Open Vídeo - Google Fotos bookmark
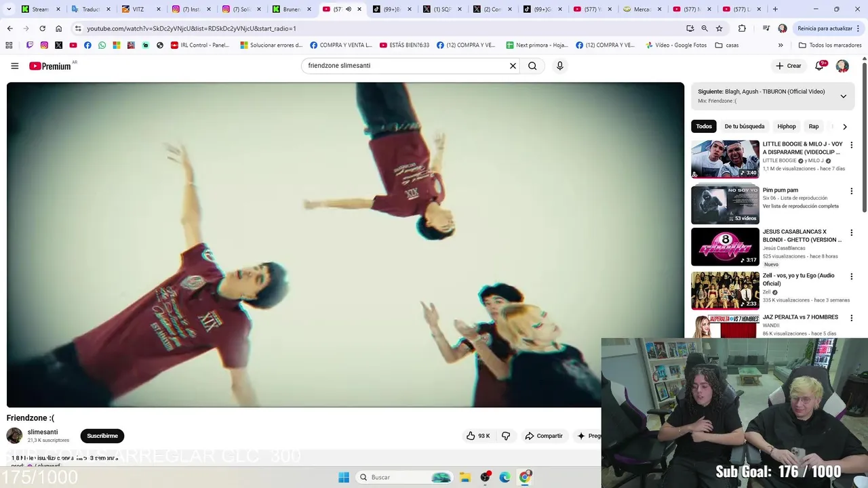868x488 pixels. coord(676,45)
